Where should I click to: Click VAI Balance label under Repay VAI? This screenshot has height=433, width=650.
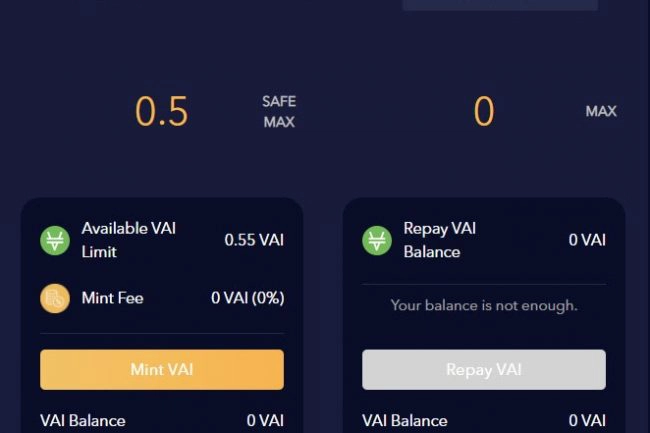tap(405, 421)
